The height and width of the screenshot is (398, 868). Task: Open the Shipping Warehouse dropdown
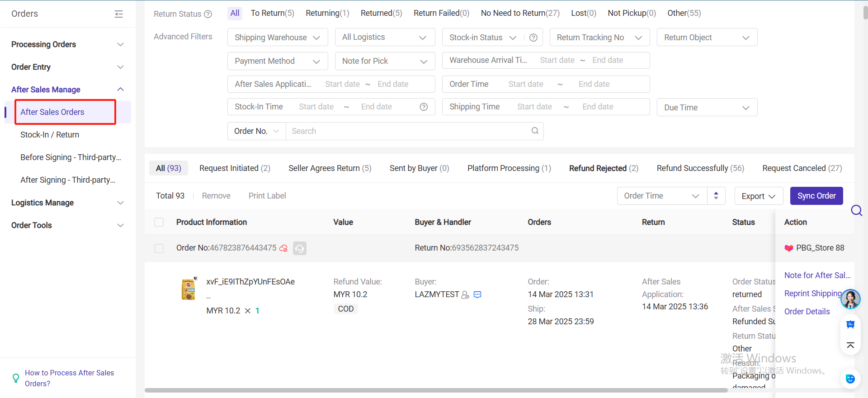pos(277,38)
